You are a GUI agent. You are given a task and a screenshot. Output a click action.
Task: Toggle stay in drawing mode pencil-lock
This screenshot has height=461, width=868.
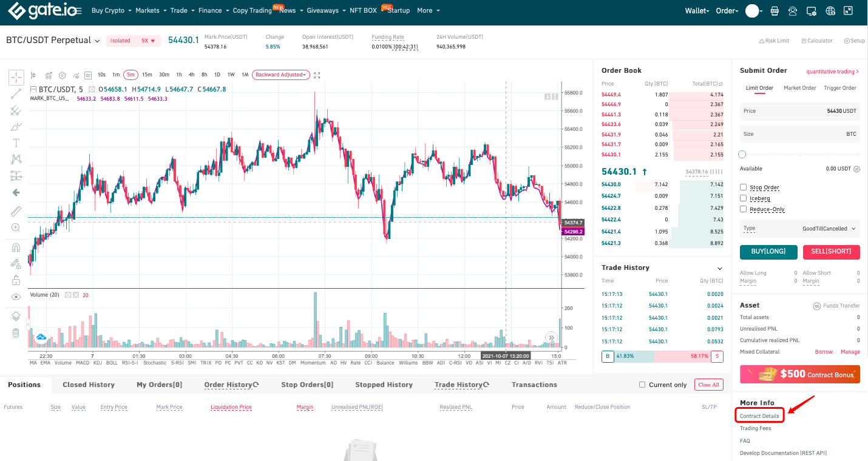coord(16,264)
